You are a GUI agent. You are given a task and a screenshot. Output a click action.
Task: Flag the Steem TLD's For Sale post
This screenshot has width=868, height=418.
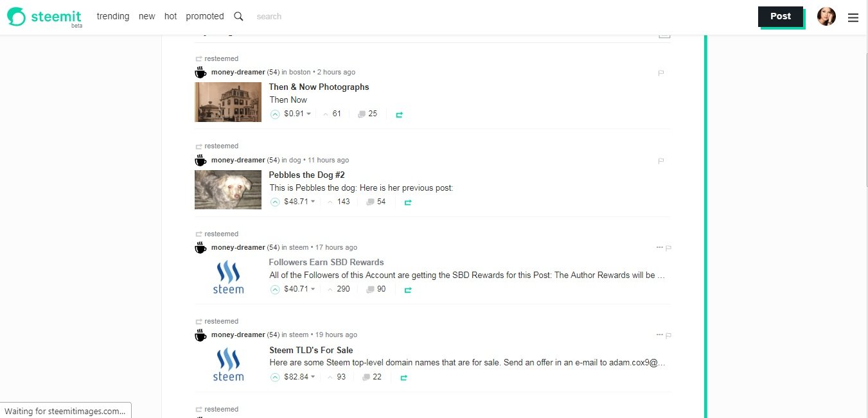[x=669, y=335]
